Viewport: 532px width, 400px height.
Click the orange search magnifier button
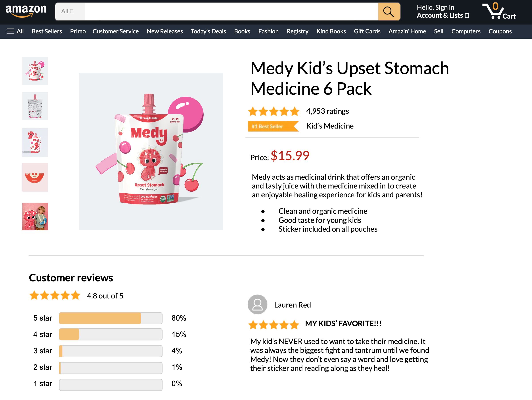[389, 12]
